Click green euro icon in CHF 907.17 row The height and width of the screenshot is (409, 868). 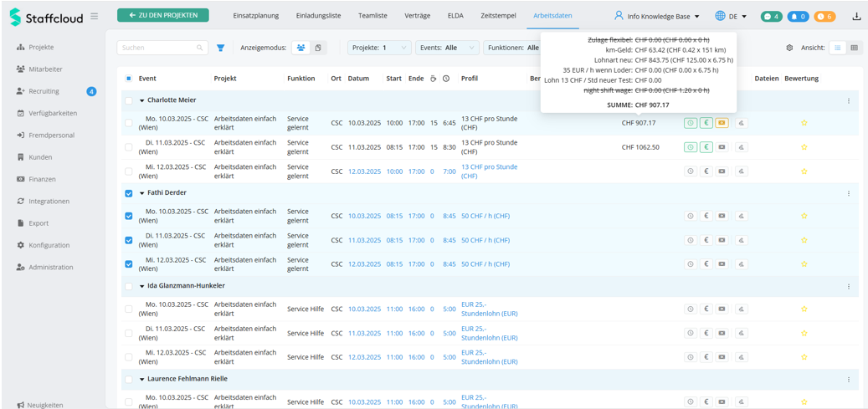(706, 123)
